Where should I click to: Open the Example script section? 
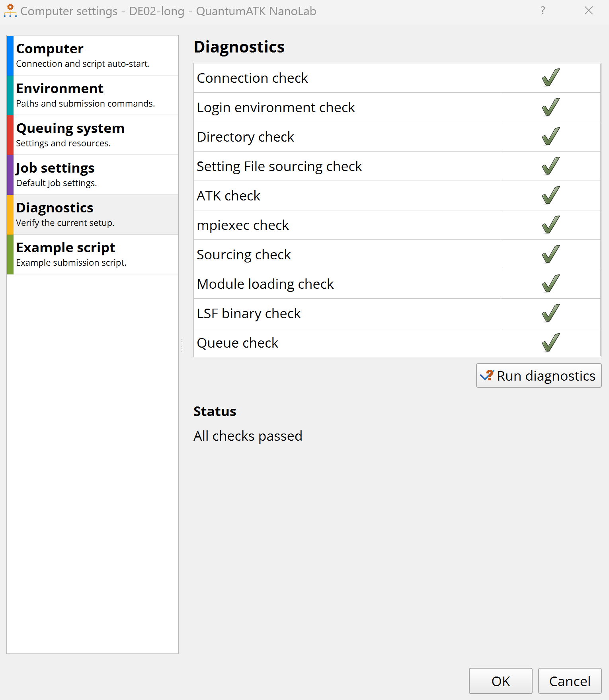tap(93, 254)
